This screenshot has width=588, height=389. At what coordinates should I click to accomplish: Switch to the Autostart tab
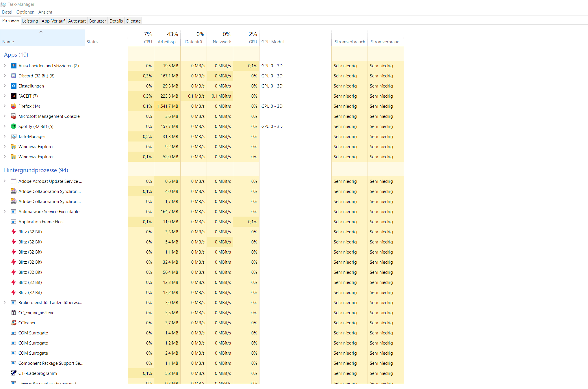click(x=77, y=21)
